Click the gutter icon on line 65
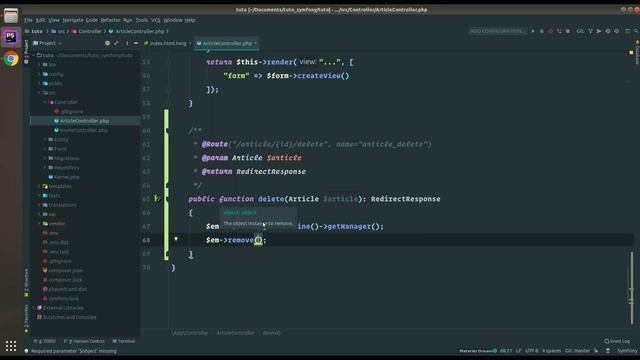Image resolution: width=640 pixels, height=360 pixels. (157, 199)
